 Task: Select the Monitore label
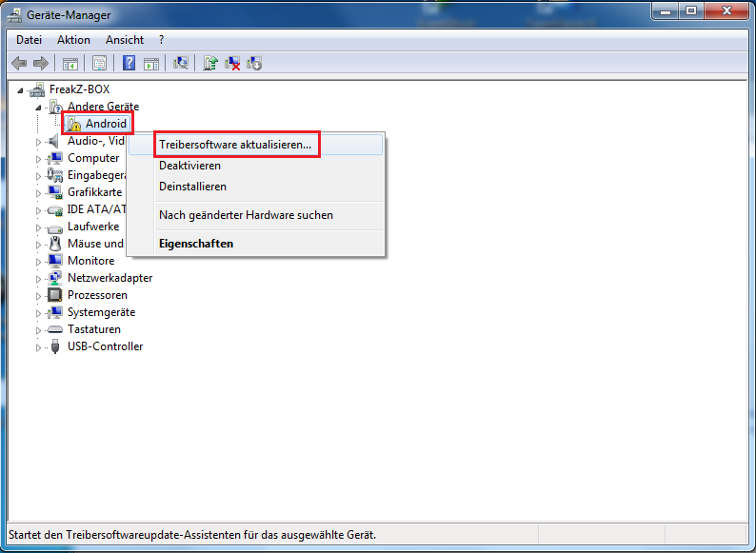click(90, 261)
